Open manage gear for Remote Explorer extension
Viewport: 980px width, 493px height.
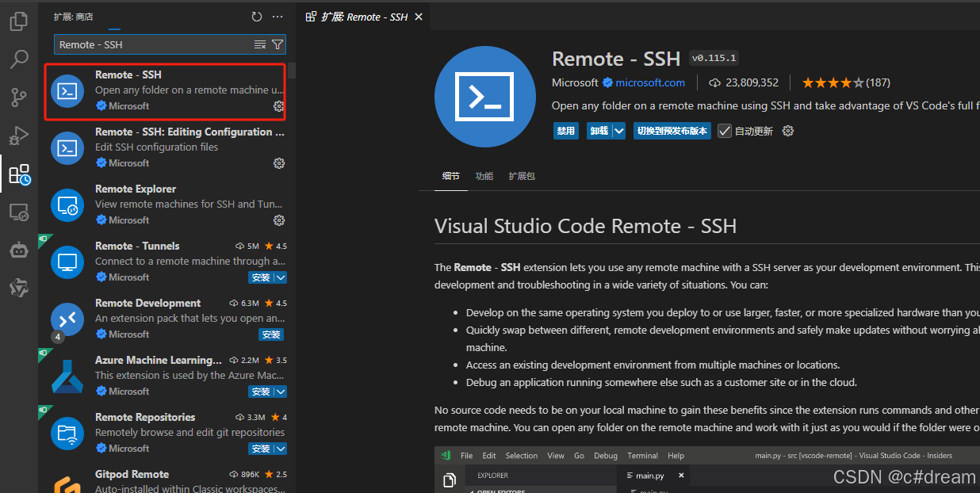[x=279, y=220]
